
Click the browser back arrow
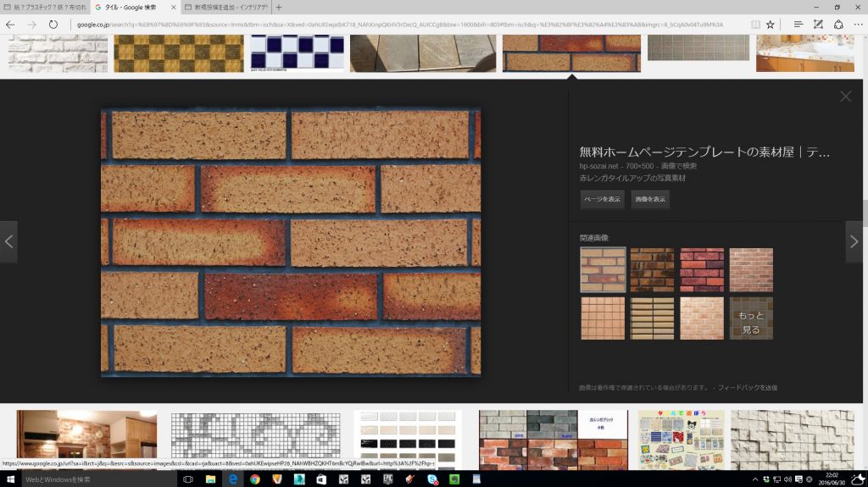point(10,25)
